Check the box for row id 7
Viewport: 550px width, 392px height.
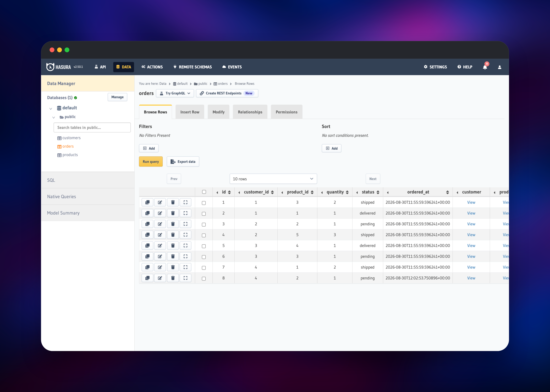coord(204,268)
